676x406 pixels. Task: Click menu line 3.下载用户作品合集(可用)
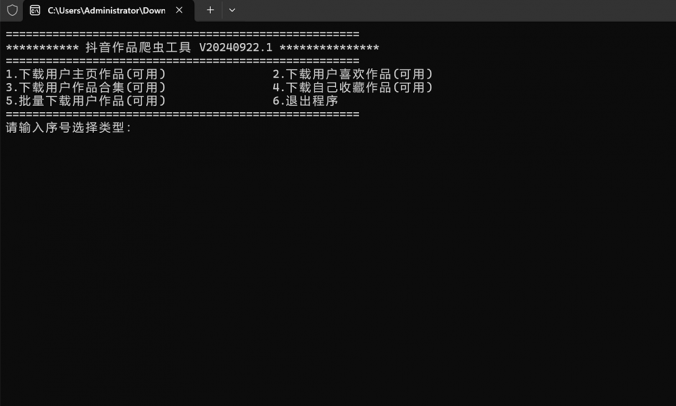86,87
